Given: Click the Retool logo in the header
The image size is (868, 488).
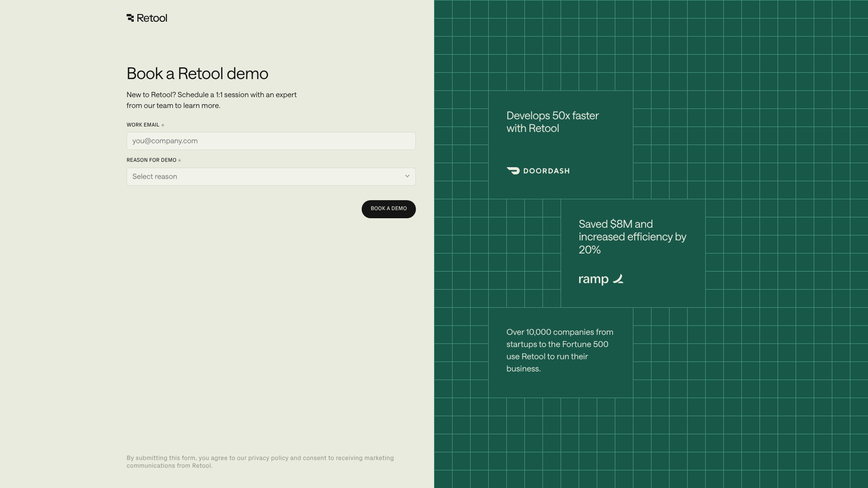Looking at the screenshot, I should 147,18.
